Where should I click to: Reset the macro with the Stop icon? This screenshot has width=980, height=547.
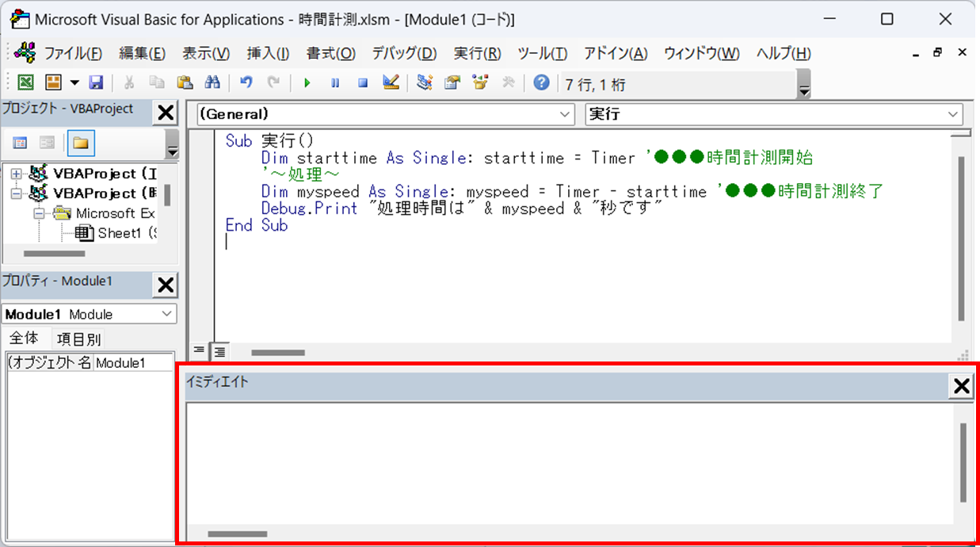tap(362, 82)
